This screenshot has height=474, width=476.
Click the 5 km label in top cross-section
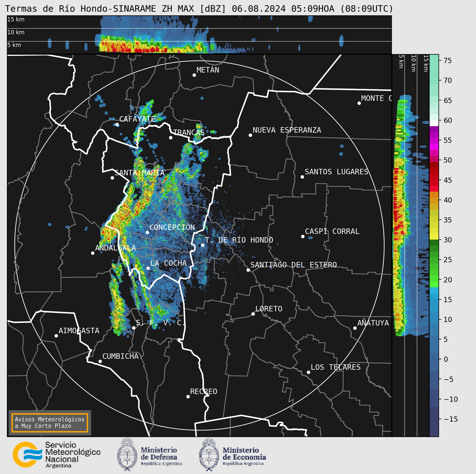14,45
